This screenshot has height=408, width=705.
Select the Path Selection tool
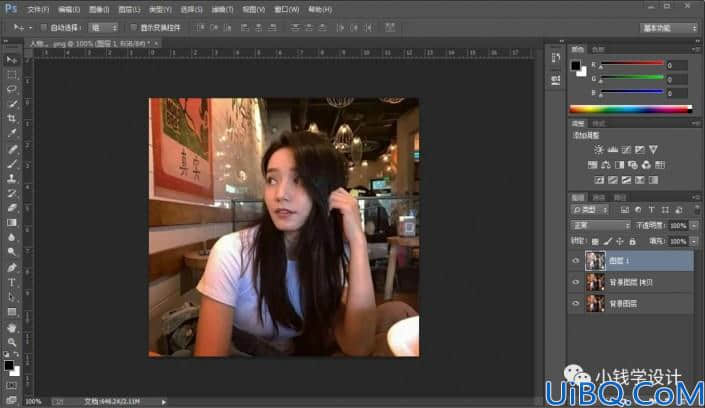(x=12, y=297)
